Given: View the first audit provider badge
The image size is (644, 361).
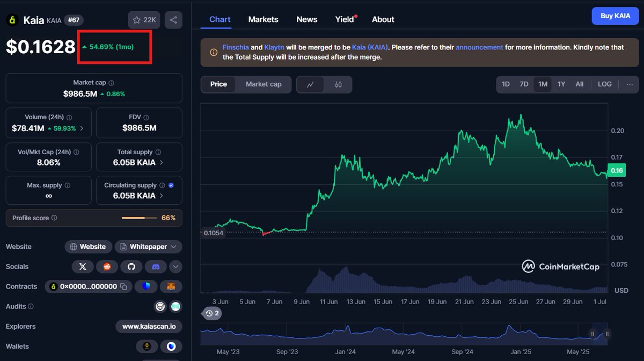Looking at the screenshot, I should (x=160, y=307).
